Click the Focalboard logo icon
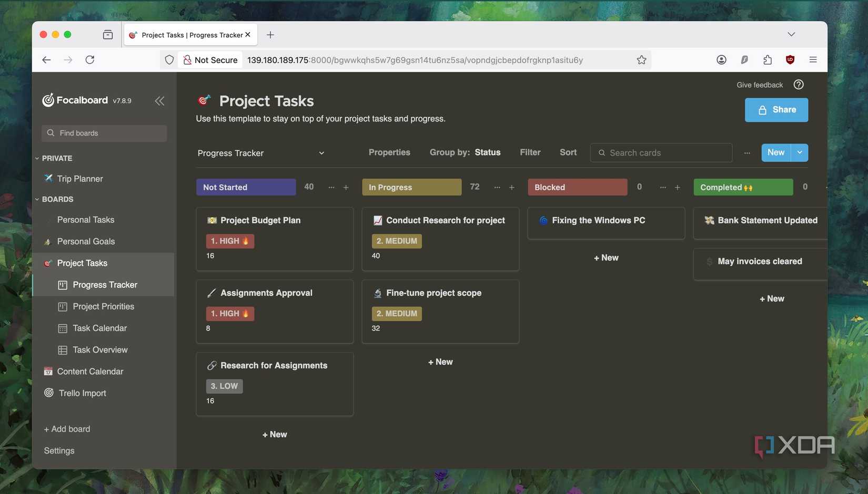The image size is (868, 494). tap(48, 100)
